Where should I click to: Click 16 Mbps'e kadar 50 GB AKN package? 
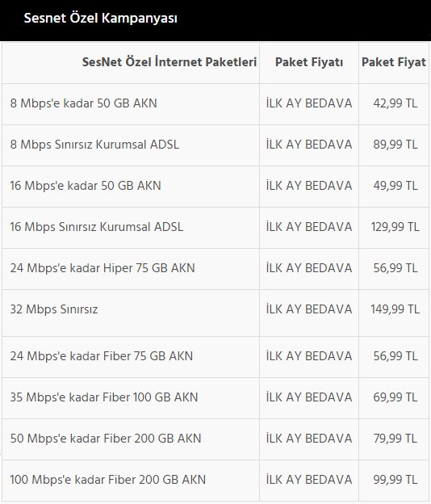(x=86, y=186)
